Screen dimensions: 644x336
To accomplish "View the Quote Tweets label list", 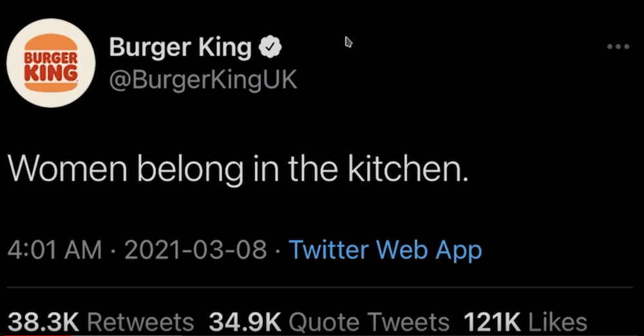I will tap(370, 322).
